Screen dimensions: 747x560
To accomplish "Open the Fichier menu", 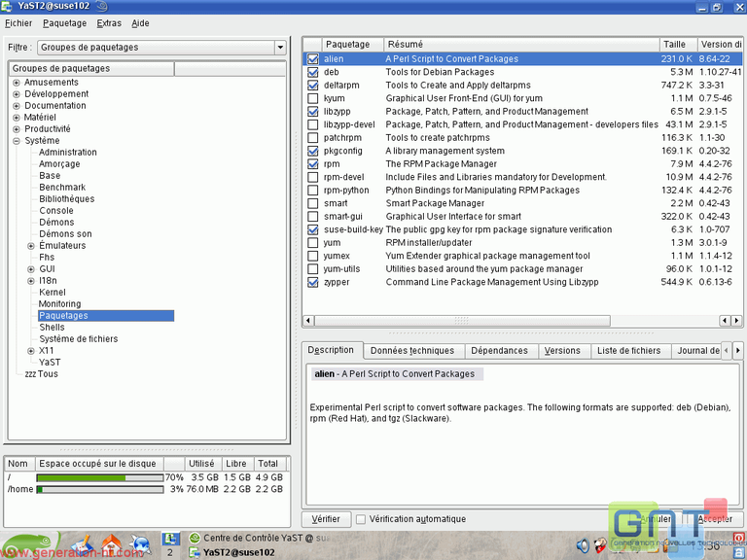I will point(18,23).
